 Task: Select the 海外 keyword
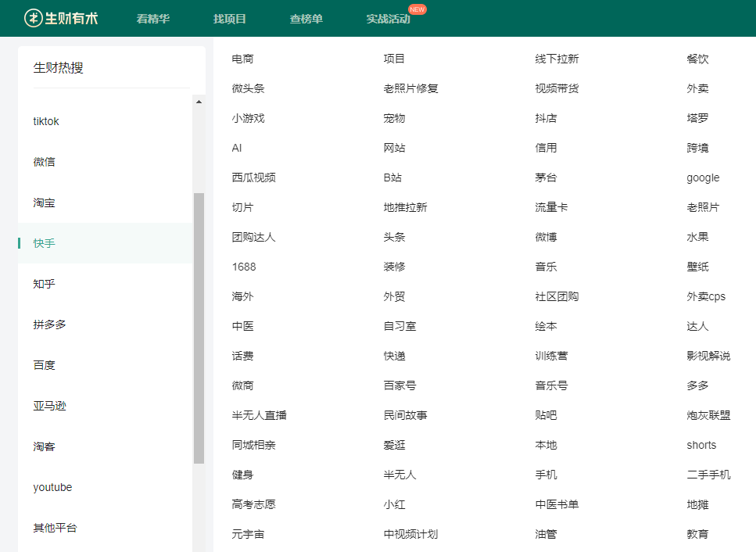coord(242,296)
